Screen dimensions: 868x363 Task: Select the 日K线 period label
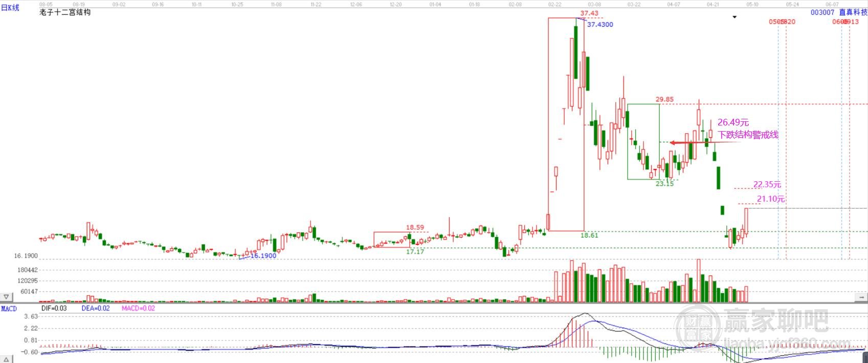[10, 8]
